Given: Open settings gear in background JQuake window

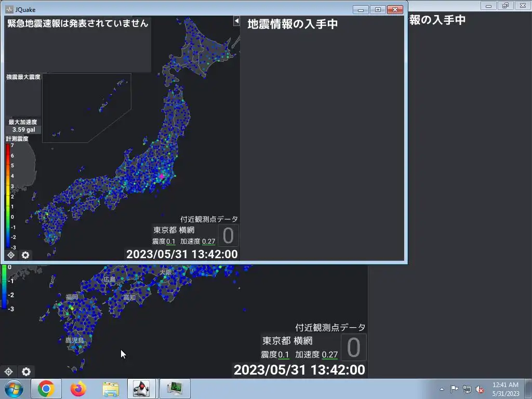Looking at the screenshot, I should click(x=26, y=371).
